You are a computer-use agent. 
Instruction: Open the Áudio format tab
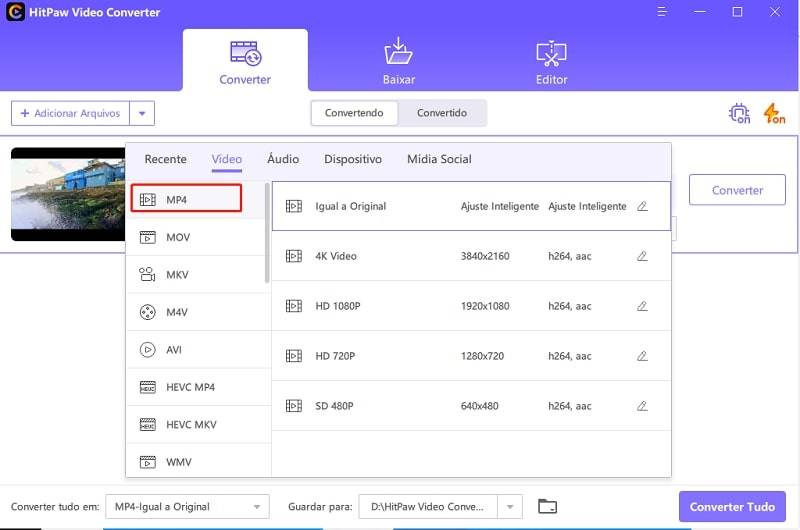tap(283, 159)
